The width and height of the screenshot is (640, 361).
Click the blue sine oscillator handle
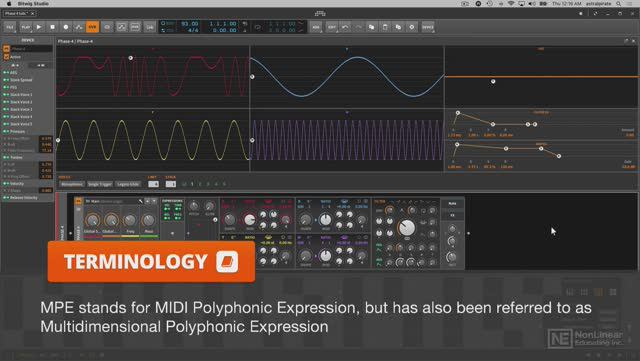coord(252,77)
